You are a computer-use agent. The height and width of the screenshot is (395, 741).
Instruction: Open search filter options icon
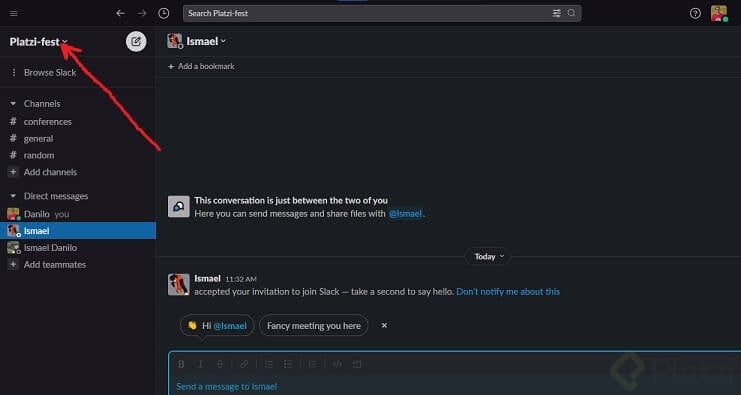tap(557, 13)
